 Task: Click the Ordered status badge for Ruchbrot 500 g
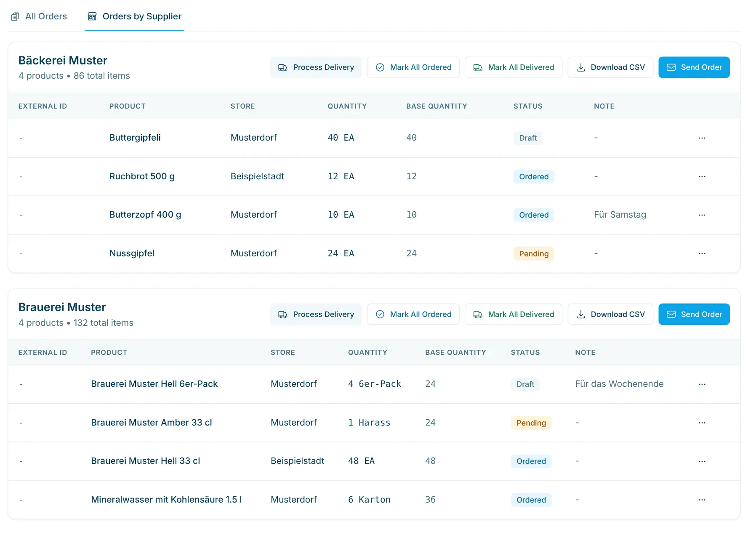(x=534, y=177)
